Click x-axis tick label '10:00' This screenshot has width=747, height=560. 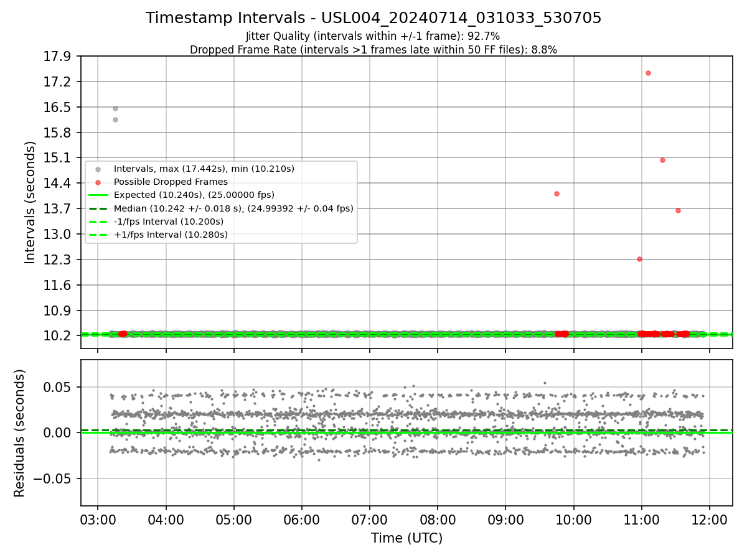574,519
